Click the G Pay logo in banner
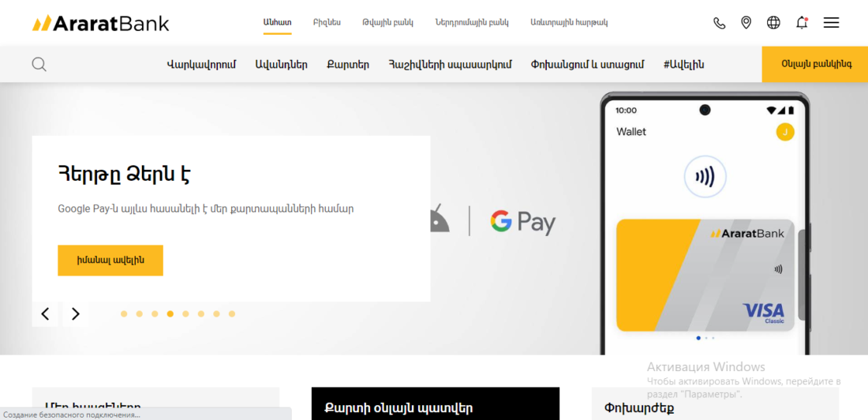Screen dimensions: 868x420 (x=522, y=222)
